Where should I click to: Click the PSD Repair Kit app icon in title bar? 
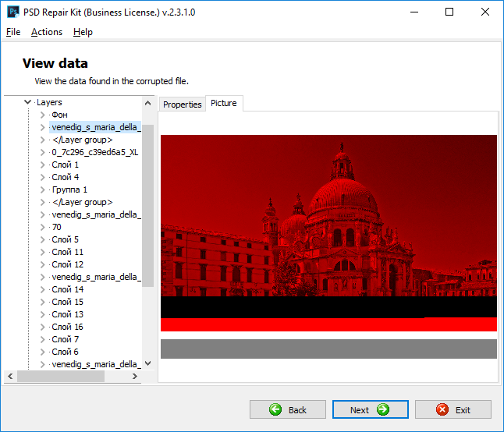[12, 12]
